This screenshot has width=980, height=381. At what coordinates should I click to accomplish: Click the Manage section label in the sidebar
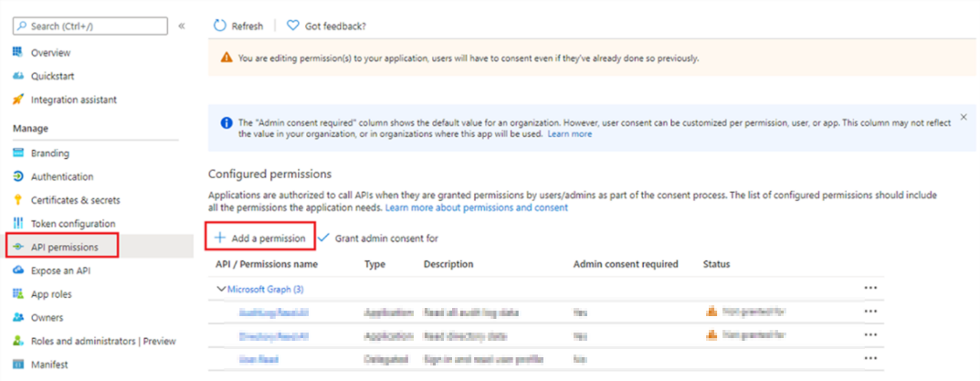click(30, 128)
